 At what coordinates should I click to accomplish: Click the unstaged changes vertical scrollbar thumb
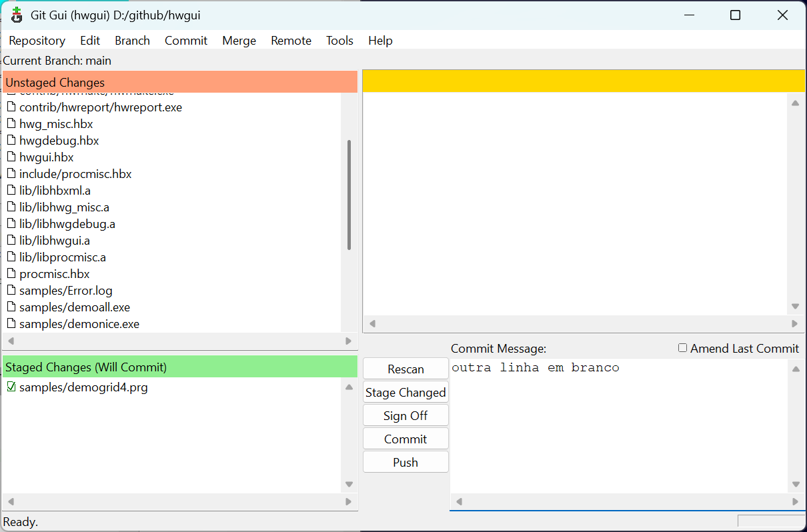tap(349, 195)
